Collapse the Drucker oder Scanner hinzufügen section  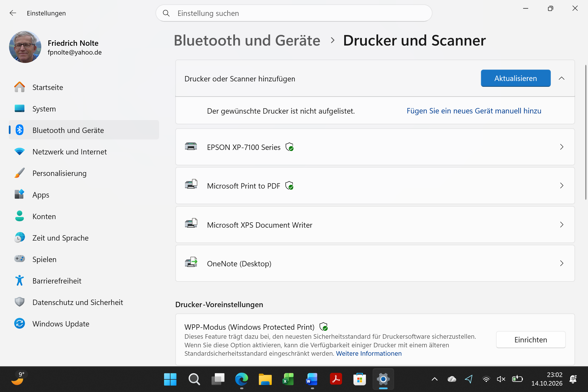click(562, 78)
